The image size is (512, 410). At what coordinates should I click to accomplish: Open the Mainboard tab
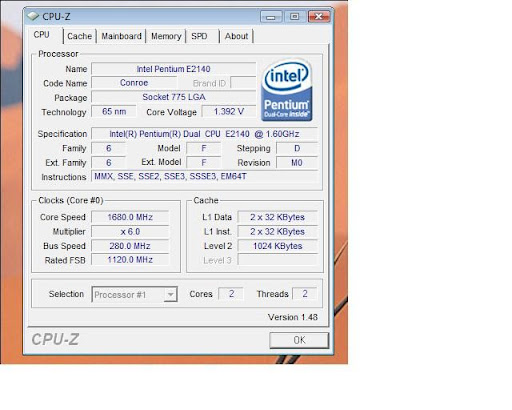[121, 36]
